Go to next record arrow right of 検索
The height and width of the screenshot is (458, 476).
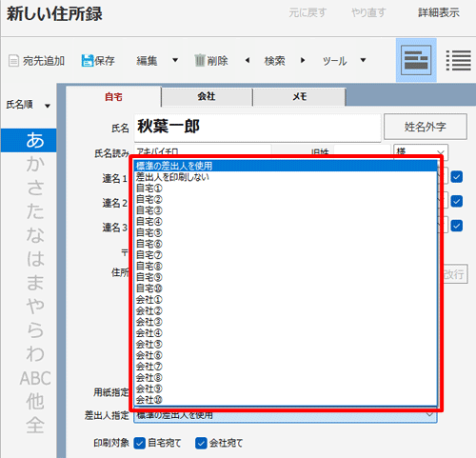[303, 60]
